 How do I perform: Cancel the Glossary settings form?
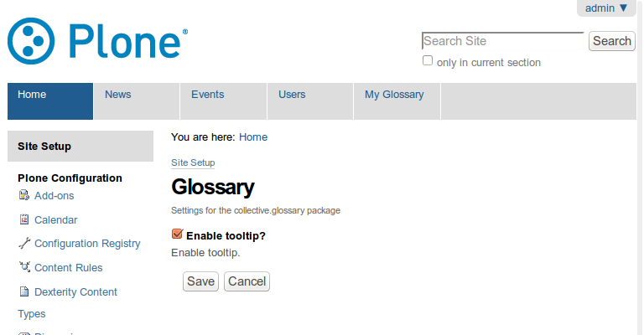247,281
